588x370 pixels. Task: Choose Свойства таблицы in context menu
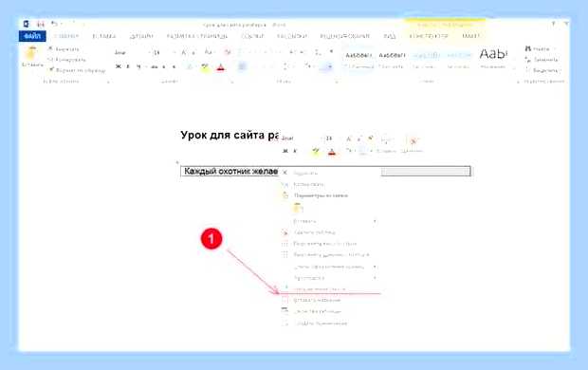330,311
